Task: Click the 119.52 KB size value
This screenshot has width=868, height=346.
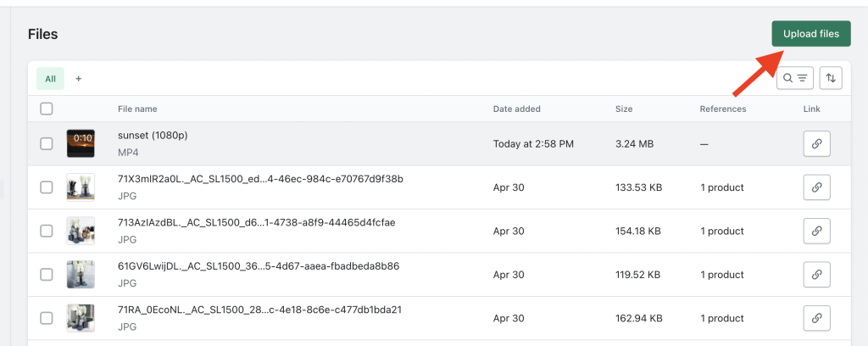Action: tap(637, 275)
